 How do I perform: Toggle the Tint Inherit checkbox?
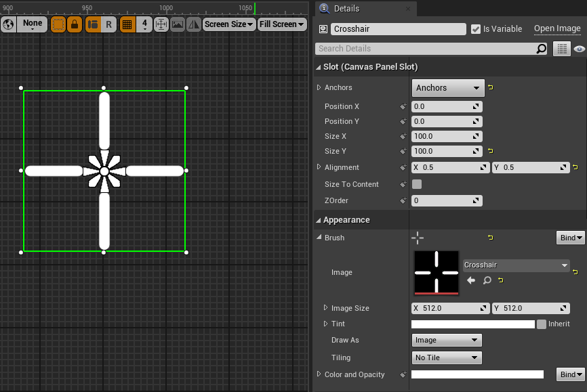[x=542, y=324]
